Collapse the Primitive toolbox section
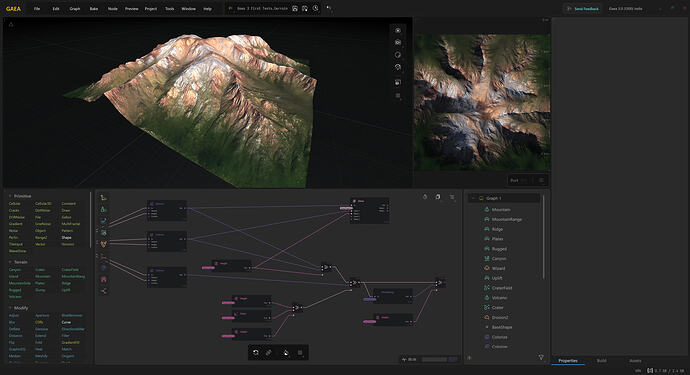This screenshot has height=375, width=690. (10, 196)
